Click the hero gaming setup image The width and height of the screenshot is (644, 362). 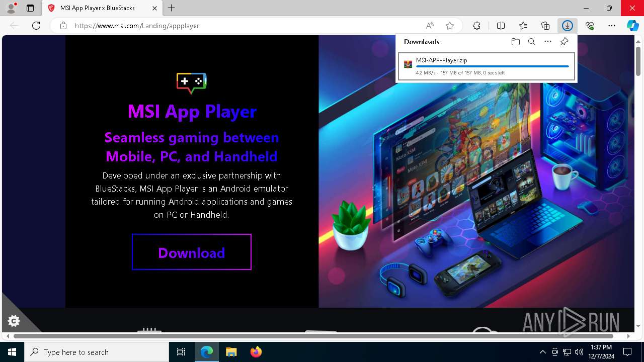[476, 171]
